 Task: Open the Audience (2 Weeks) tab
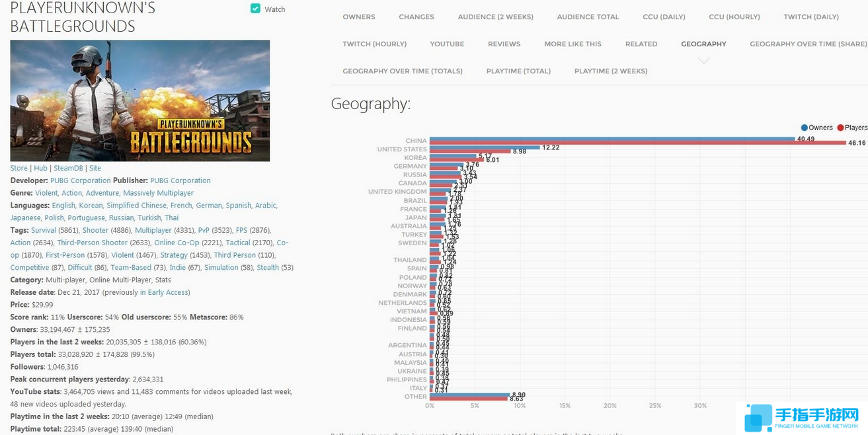496,17
